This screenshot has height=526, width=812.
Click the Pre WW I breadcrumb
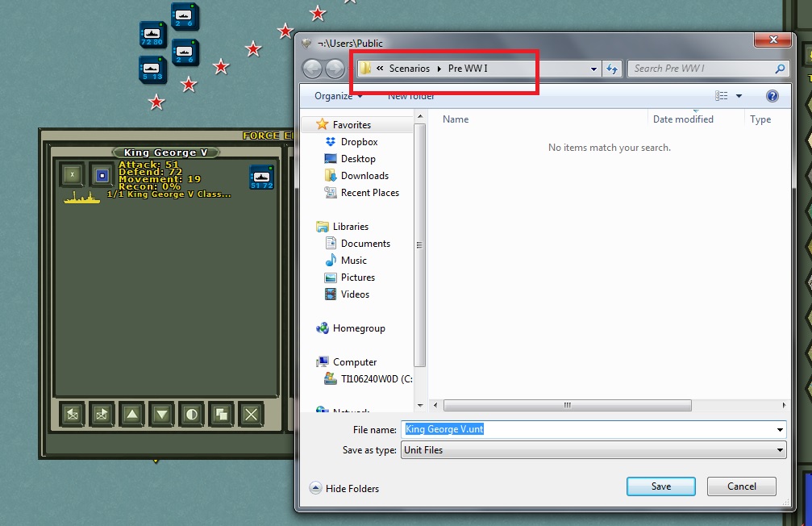coord(468,69)
